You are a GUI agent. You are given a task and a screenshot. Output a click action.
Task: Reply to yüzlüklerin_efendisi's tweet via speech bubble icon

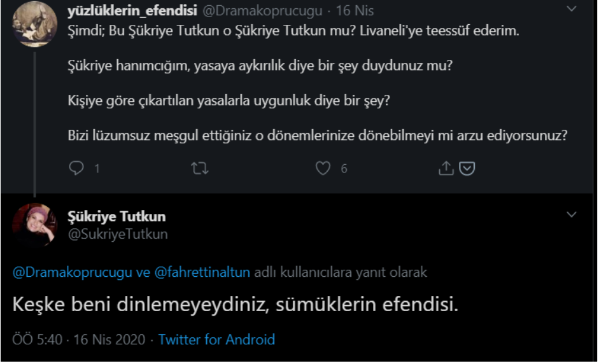[x=76, y=168]
